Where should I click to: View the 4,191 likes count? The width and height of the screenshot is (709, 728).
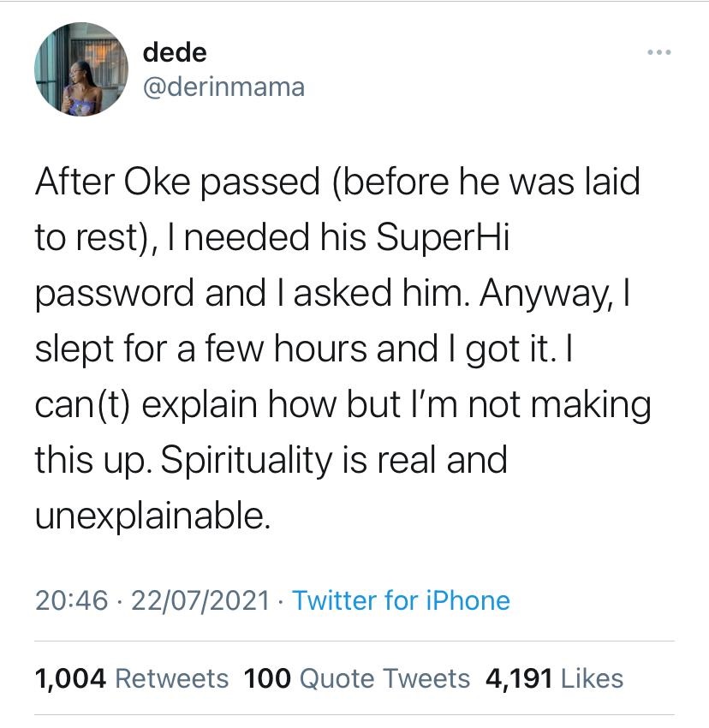(x=519, y=678)
